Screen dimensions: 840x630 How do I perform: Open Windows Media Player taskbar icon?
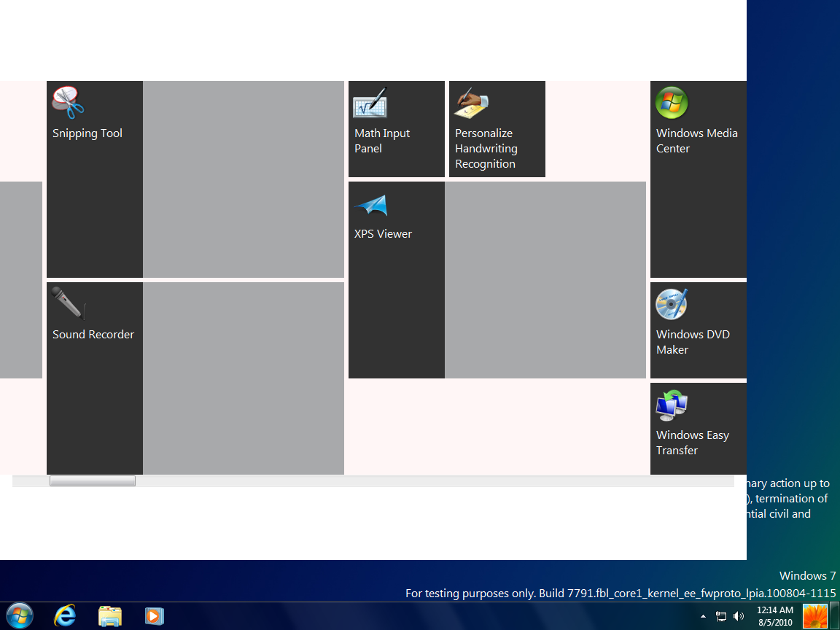155,616
